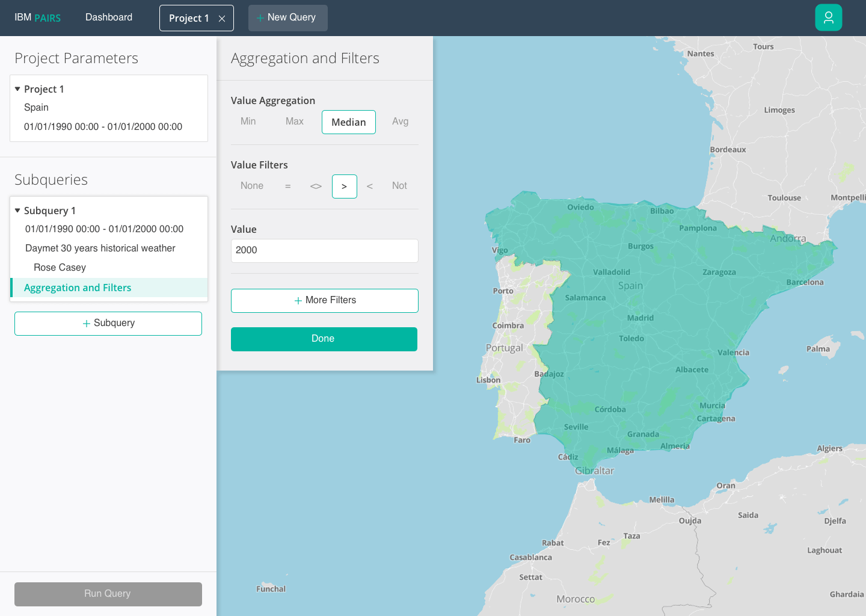Select 'Daymet 30 years historical weather' in Subquery 1
866x616 pixels.
tap(100, 248)
